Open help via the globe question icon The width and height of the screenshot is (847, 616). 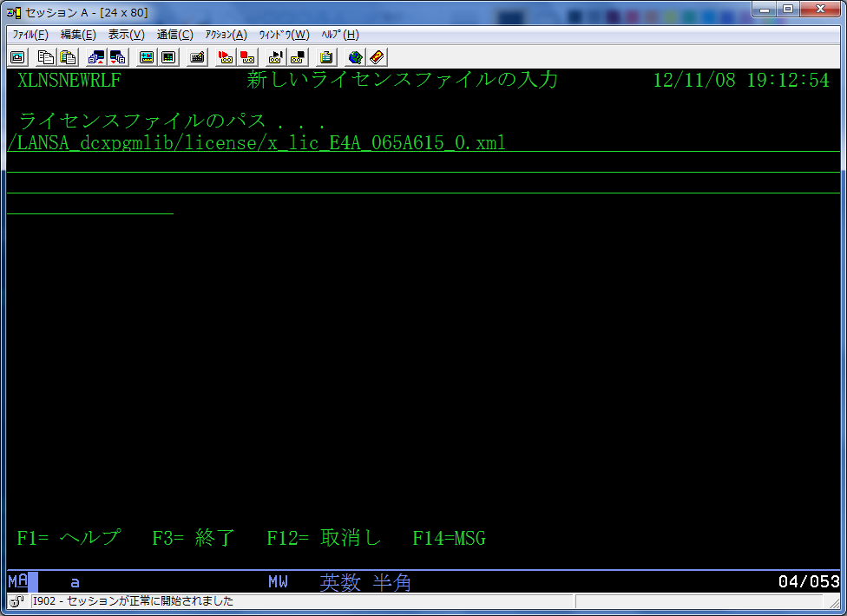[x=355, y=57]
